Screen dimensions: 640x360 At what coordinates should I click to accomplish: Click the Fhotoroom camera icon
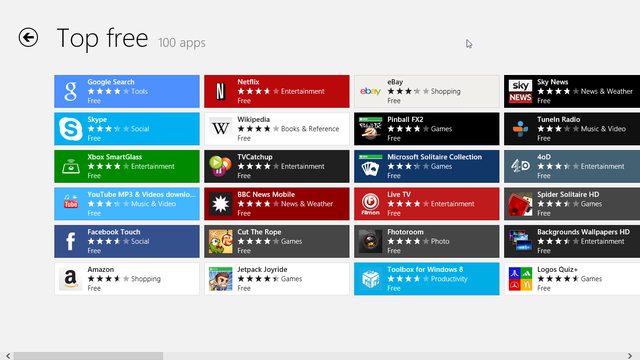[370, 241]
